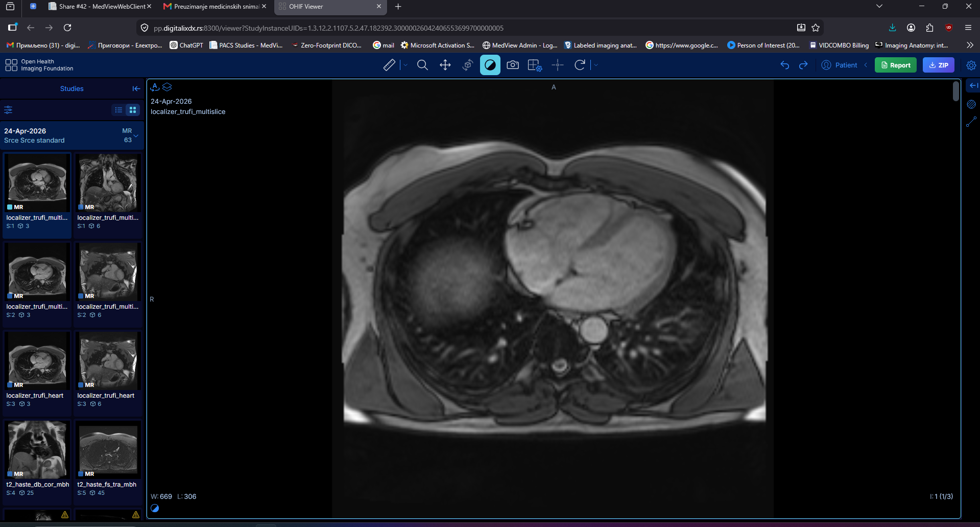This screenshot has height=527, width=980.
Task: Select the Zoom magnifier tool
Action: [x=422, y=65]
